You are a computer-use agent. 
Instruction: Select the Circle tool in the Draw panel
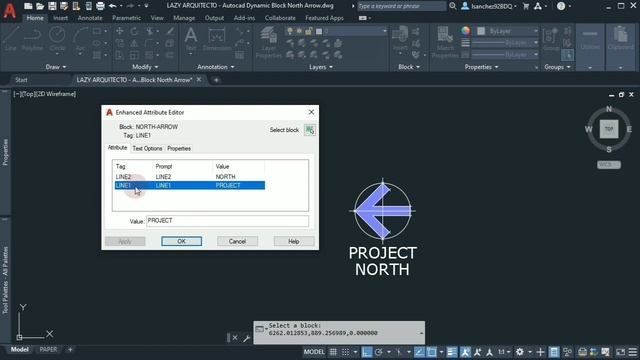[57, 39]
